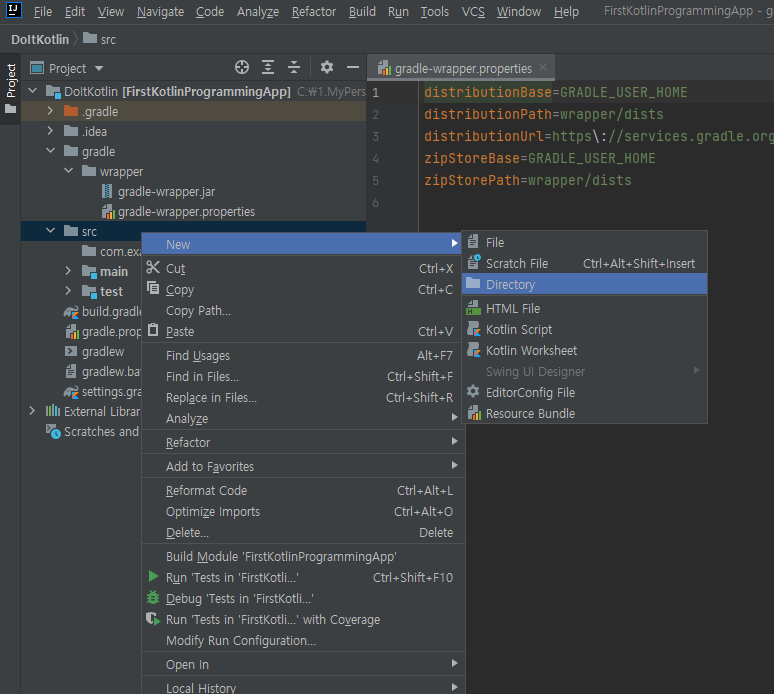This screenshot has width=774, height=694.
Task: Choose Find in Files... entry
Action: tap(302, 377)
